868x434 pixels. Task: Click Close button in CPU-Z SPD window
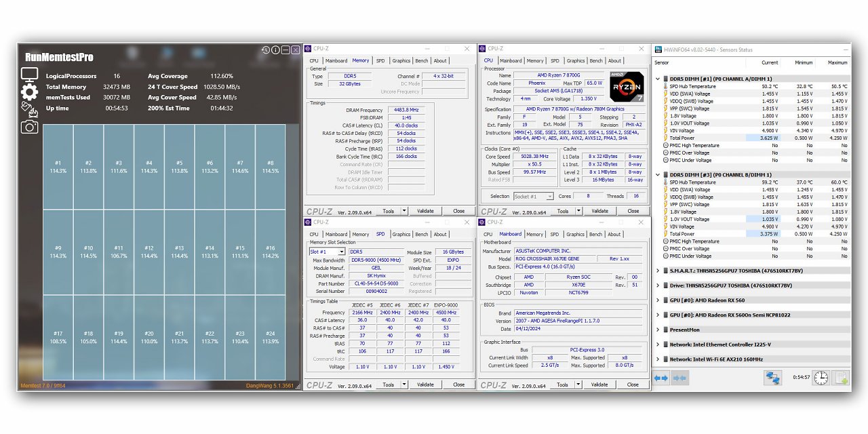point(459,384)
